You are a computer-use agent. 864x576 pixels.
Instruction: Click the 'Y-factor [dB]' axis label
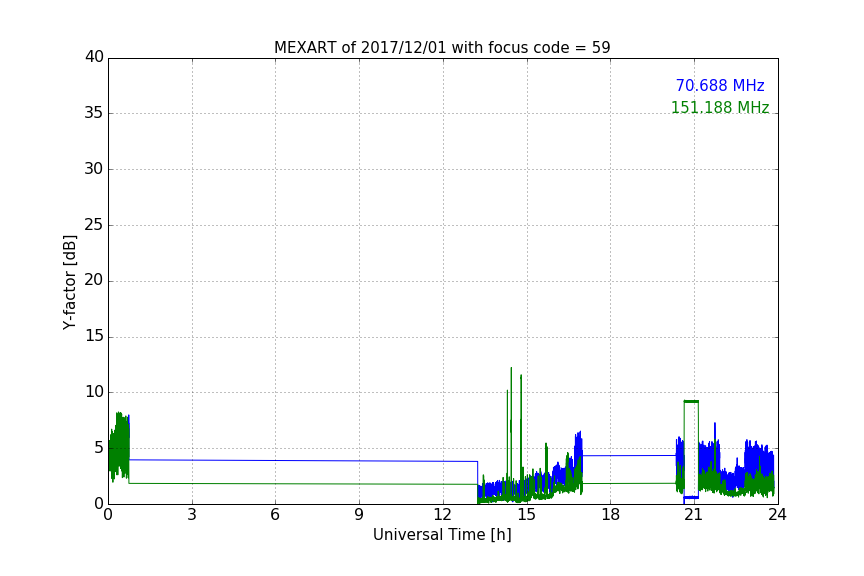(69, 282)
